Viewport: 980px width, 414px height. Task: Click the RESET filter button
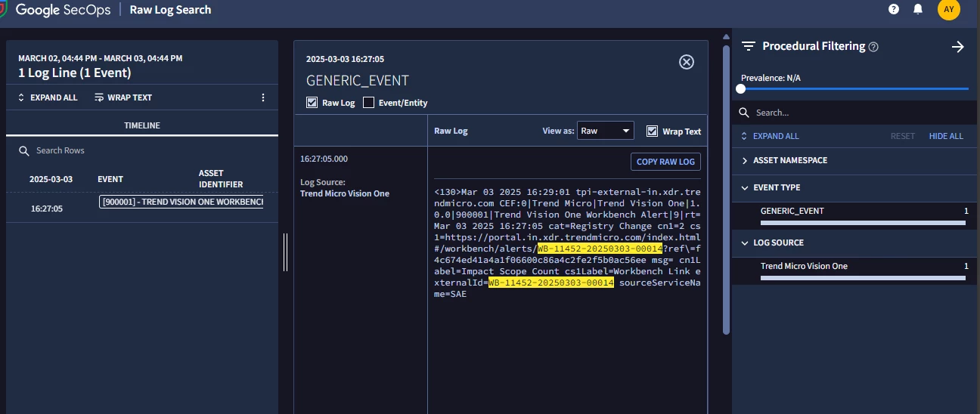pos(903,136)
